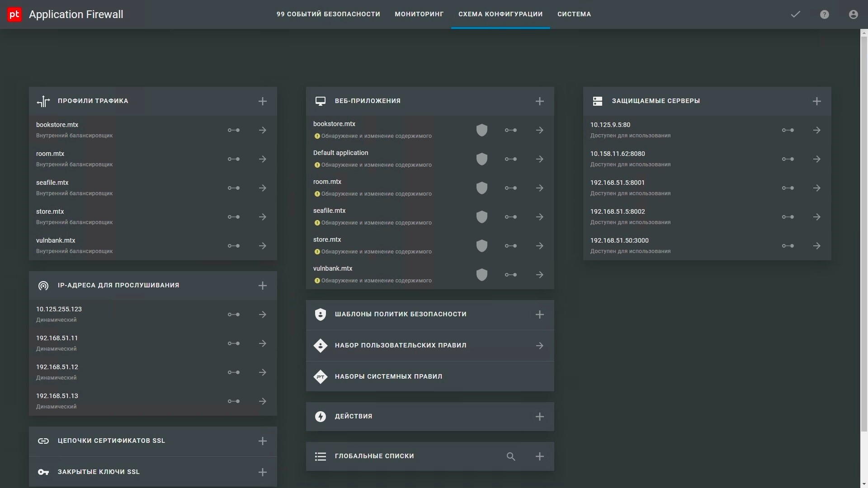The height and width of the screenshot is (488, 868).
Task: Select seafile.mtx in web applications
Action: click(x=430, y=217)
